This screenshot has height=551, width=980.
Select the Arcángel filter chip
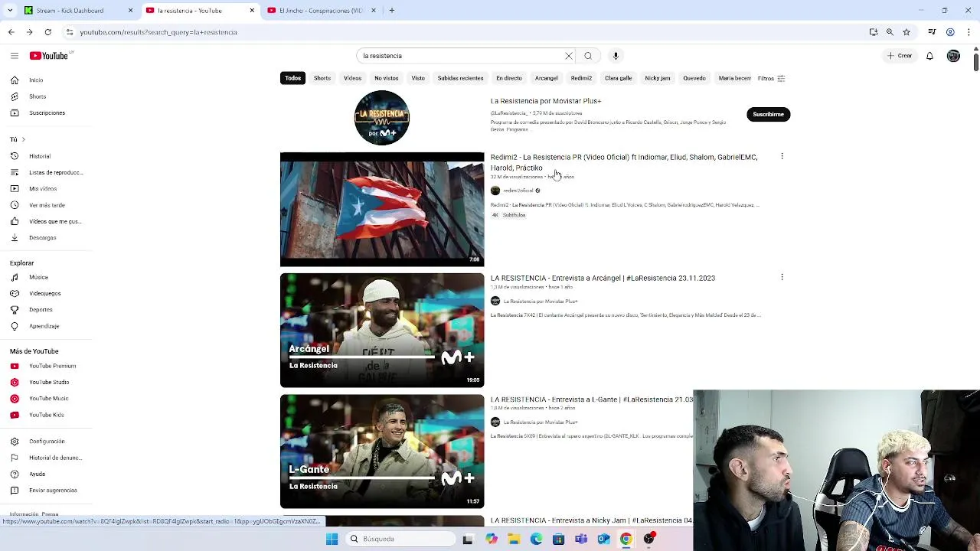546,78
